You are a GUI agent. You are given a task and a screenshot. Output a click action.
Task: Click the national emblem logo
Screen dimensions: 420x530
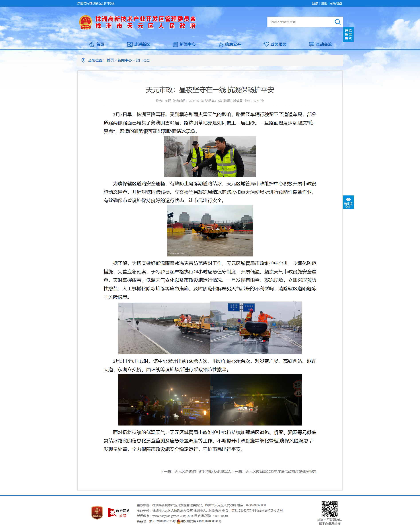pos(86,22)
